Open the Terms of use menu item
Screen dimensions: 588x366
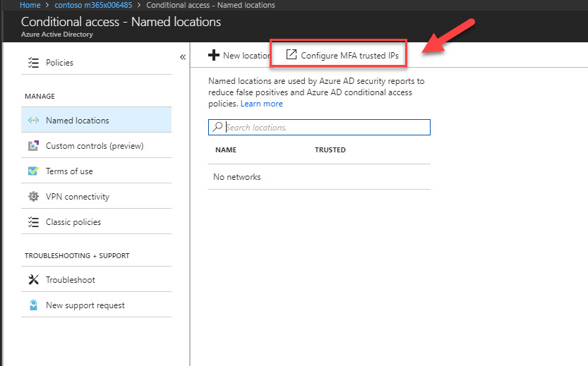97,171
